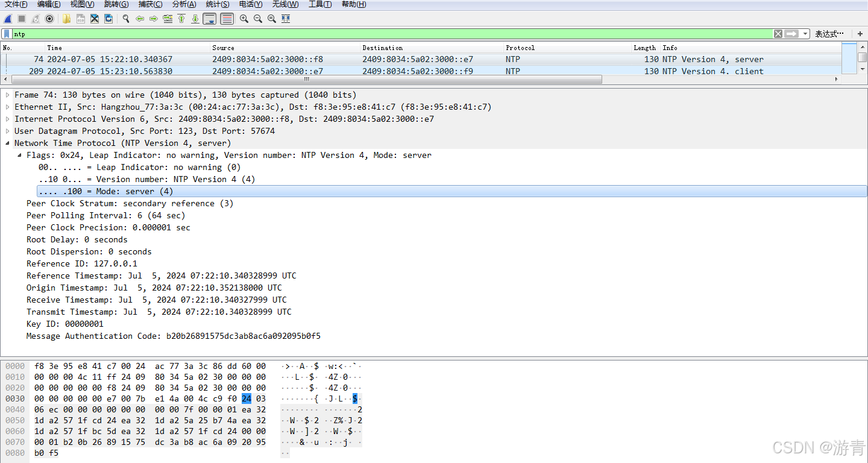
Task: Click the open capture file folder icon
Action: (x=66, y=19)
